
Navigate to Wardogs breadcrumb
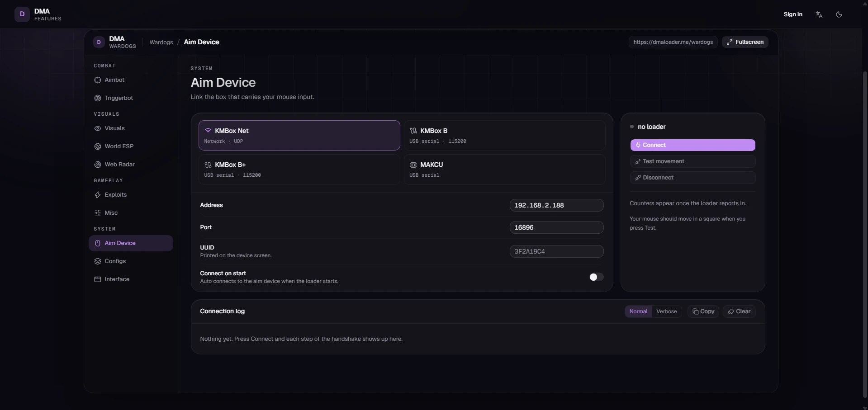point(161,42)
